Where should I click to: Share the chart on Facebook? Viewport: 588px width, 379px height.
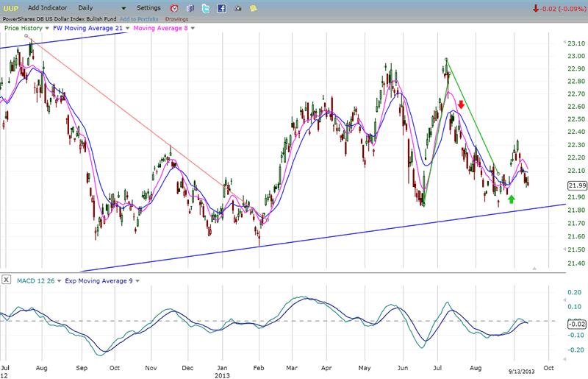tap(221, 8)
